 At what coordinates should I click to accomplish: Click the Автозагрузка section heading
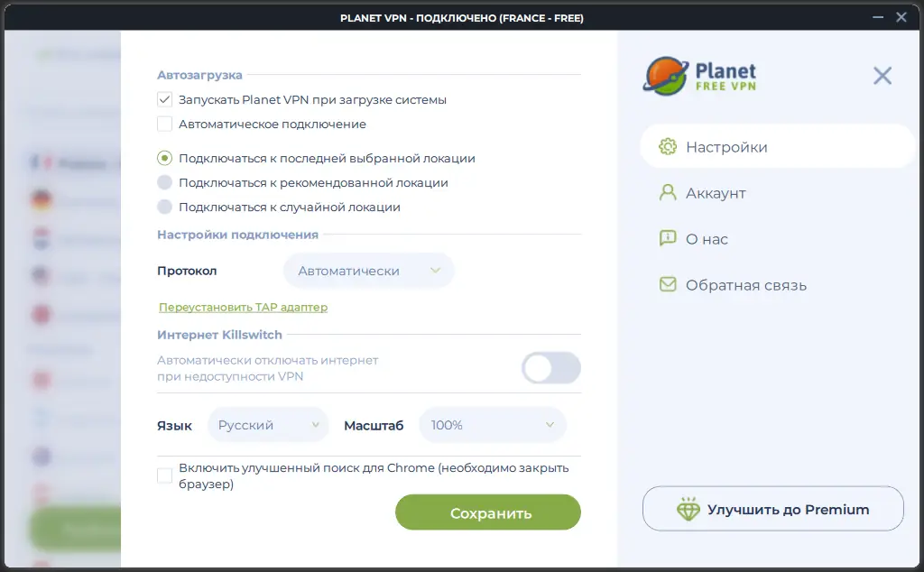pyautogui.click(x=199, y=75)
